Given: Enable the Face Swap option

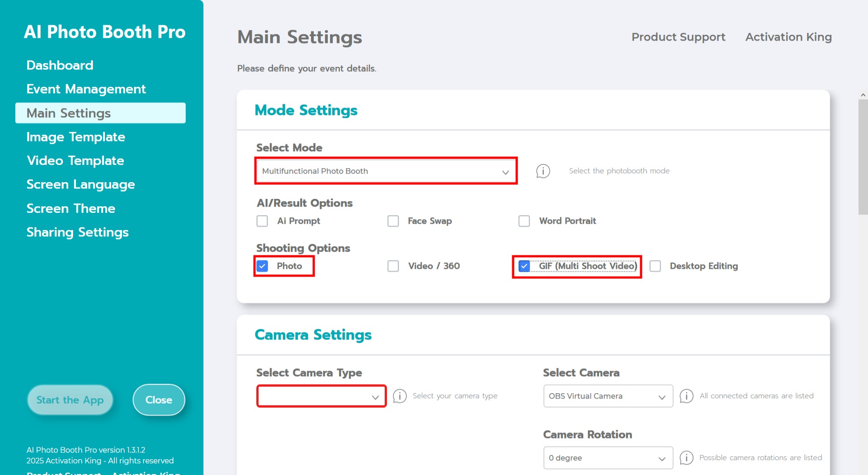Looking at the screenshot, I should point(393,221).
